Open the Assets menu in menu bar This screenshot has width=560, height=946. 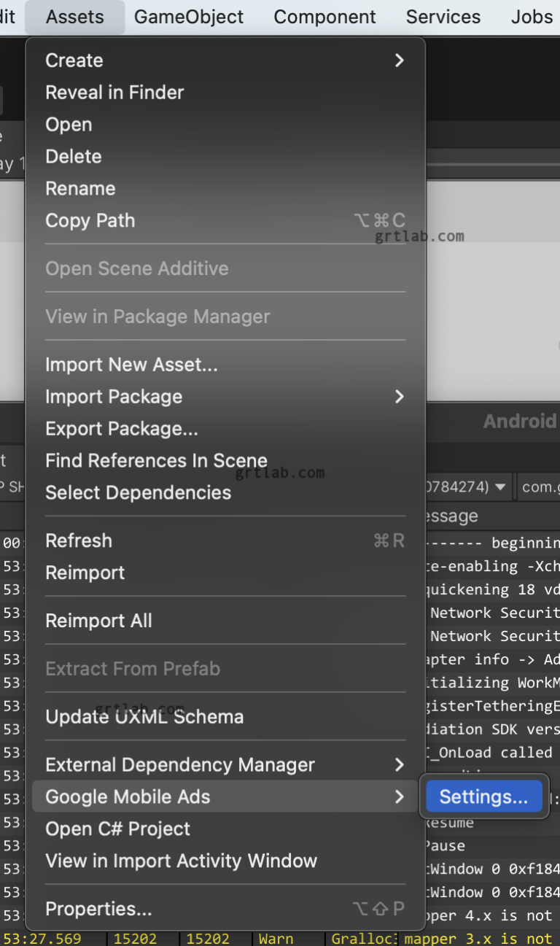pos(75,17)
